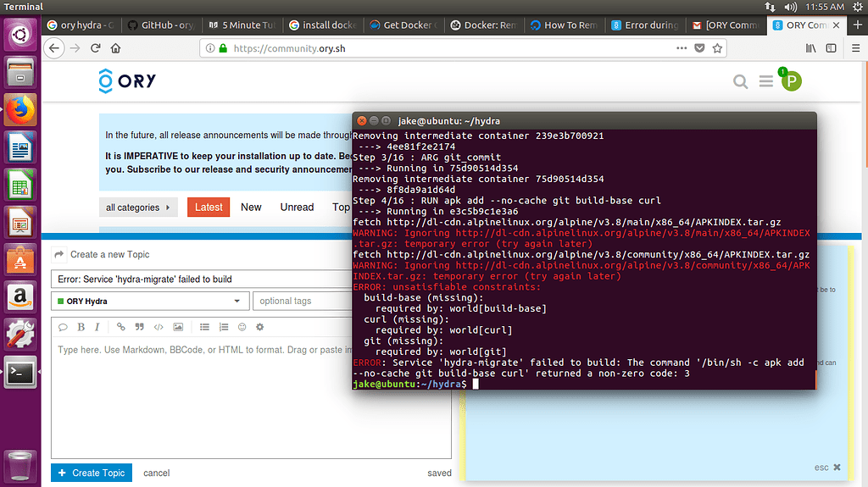Image resolution: width=868 pixels, height=487 pixels.
Task: Switch to the GitHub - ory tab
Action: pyautogui.click(x=161, y=25)
